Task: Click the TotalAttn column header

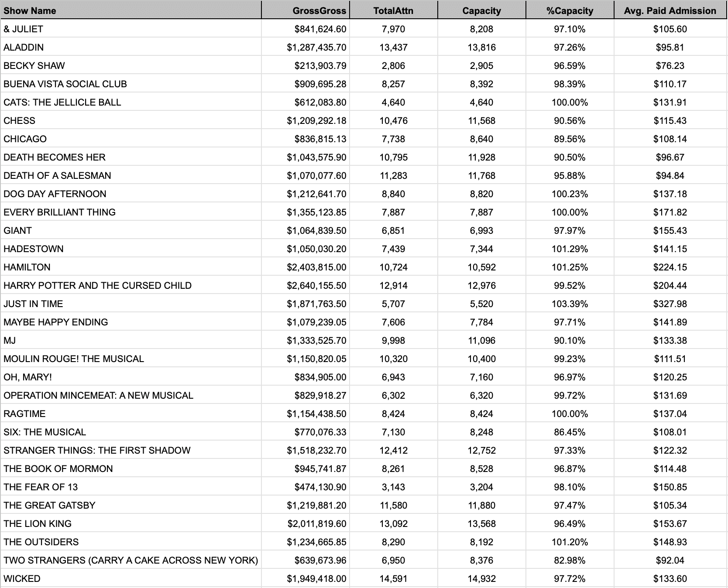Action: [393, 11]
